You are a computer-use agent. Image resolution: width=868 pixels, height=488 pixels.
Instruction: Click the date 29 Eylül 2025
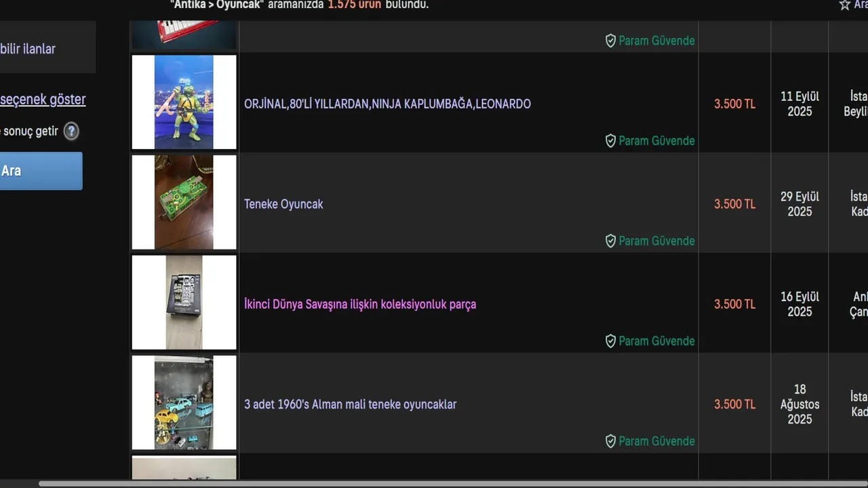[x=800, y=204]
